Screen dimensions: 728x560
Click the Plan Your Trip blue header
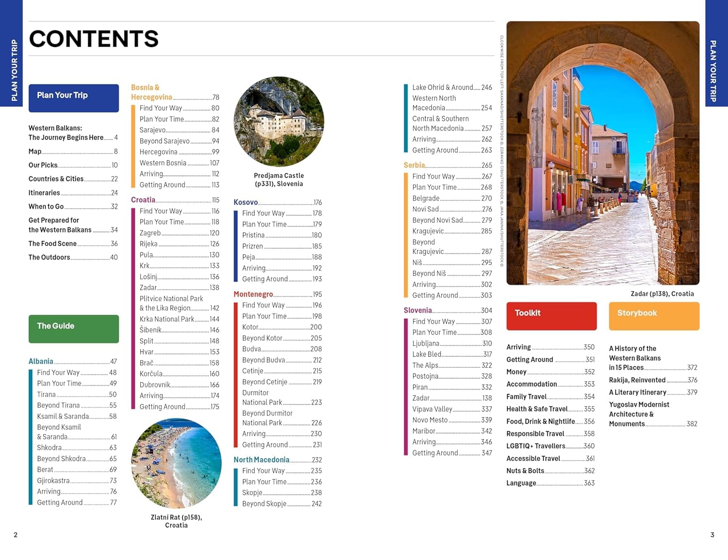(74, 98)
